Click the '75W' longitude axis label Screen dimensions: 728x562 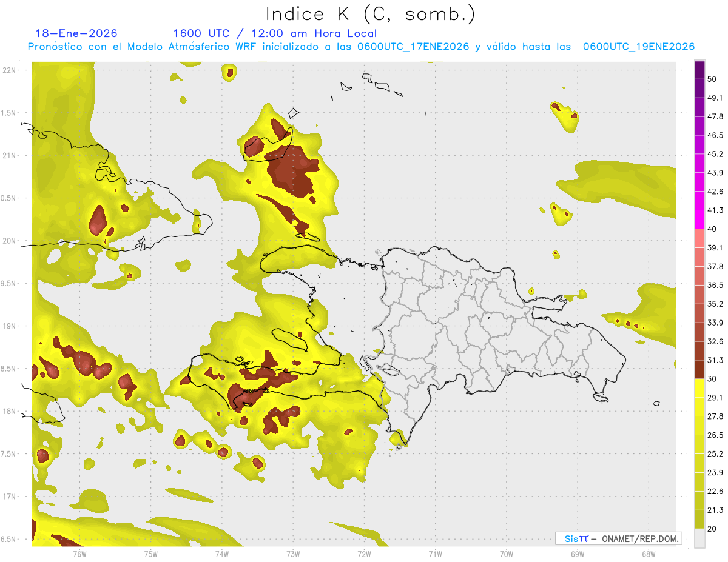(x=150, y=554)
